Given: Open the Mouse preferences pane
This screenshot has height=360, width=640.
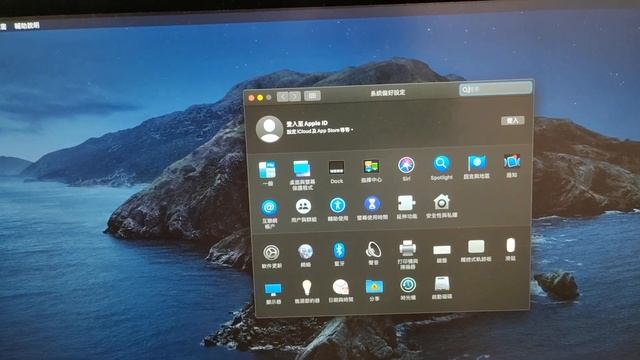Looking at the screenshot, I should (511, 246).
